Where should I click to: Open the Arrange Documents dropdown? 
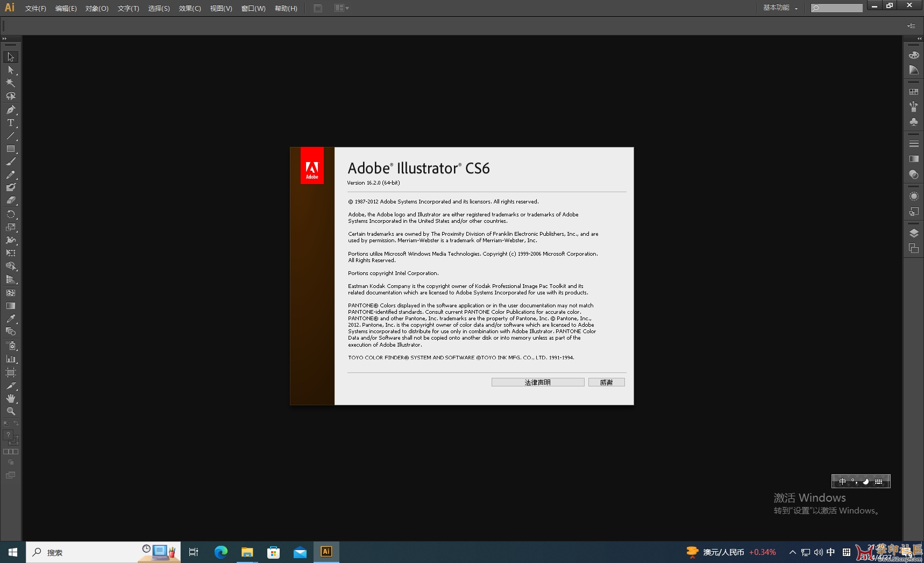click(x=342, y=8)
